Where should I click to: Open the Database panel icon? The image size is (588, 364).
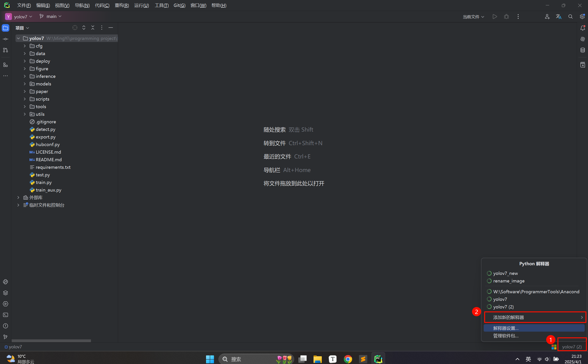582,50
